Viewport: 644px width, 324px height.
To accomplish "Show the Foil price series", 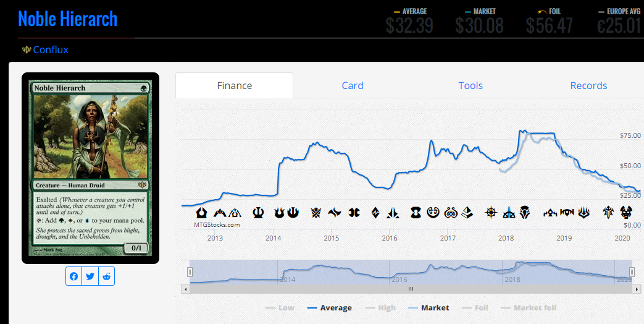I will [x=475, y=307].
